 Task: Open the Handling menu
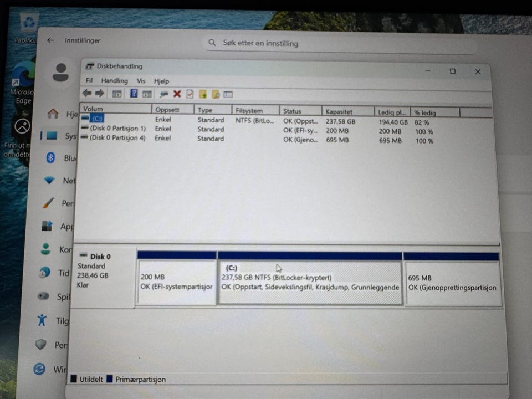pos(115,81)
